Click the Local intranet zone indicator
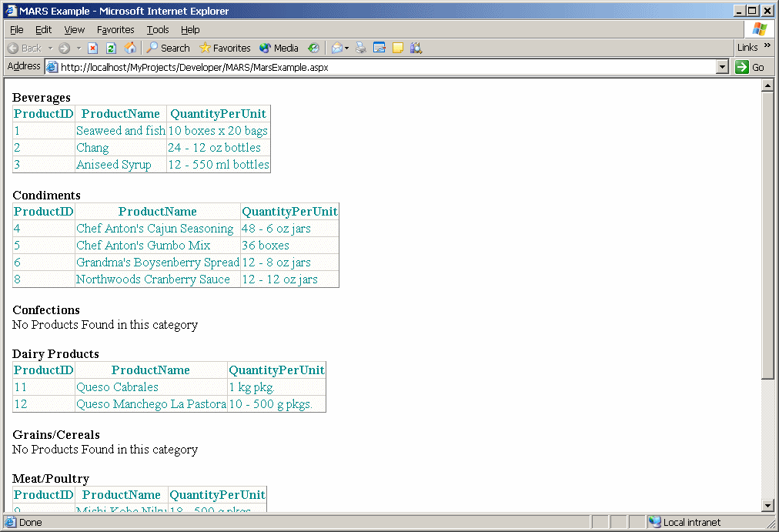 pyautogui.click(x=686, y=522)
